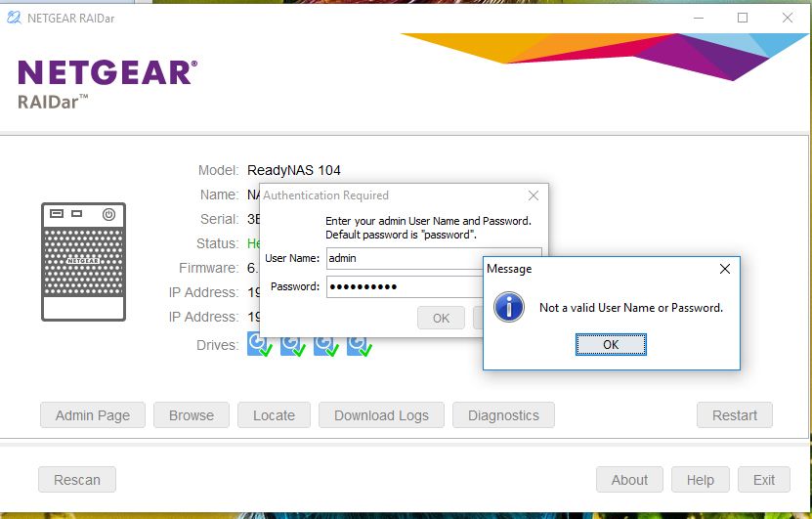
Task: Click the Restart button
Action: pyautogui.click(x=735, y=415)
